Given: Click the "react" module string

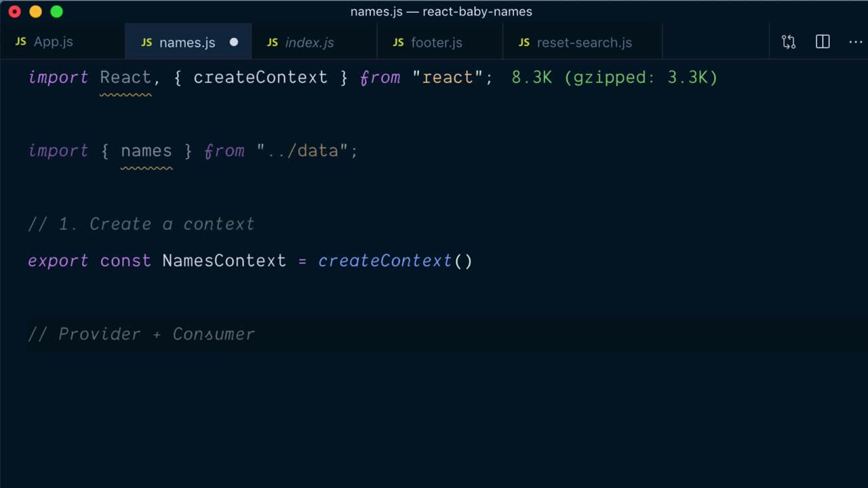Looking at the screenshot, I should tap(447, 77).
